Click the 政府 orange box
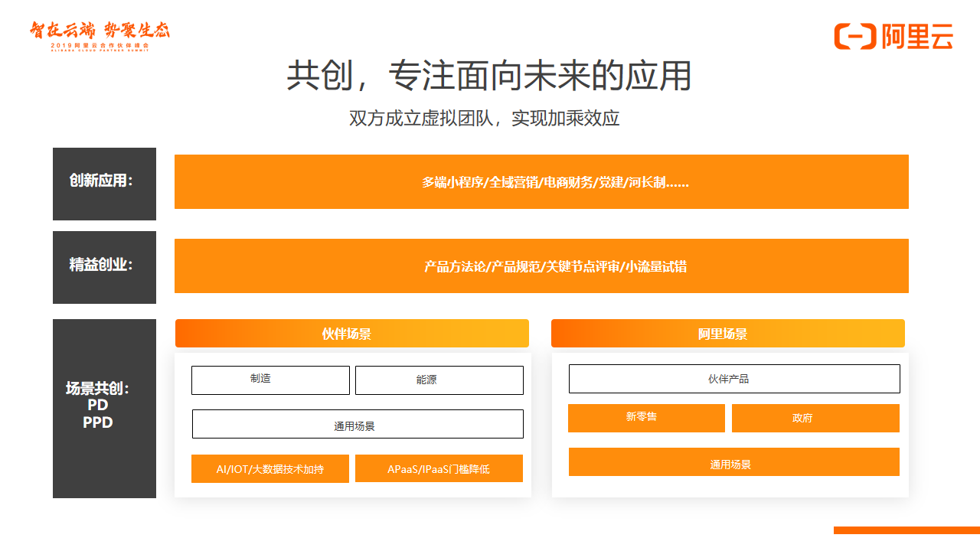Screen dimensions: 980x551 click(815, 418)
